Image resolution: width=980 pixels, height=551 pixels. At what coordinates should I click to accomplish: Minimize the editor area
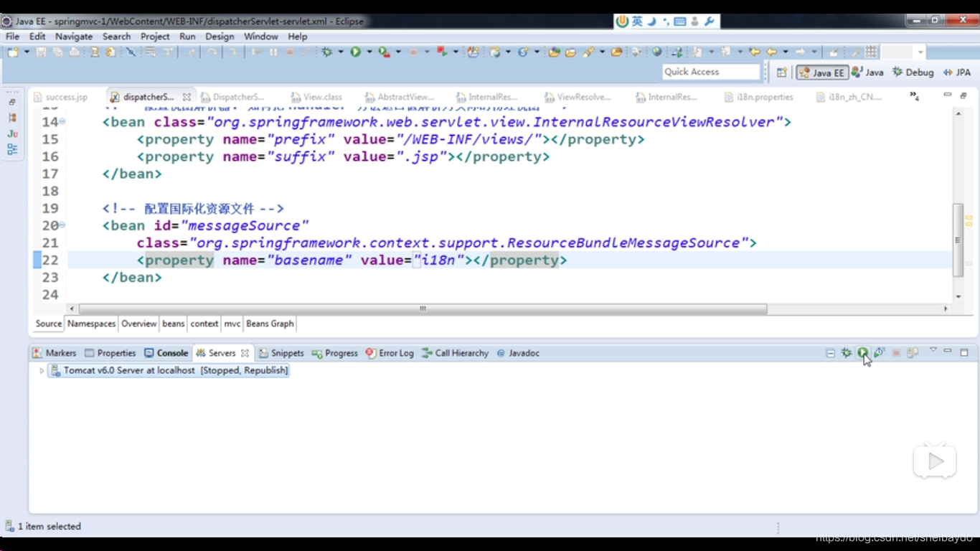pyautogui.click(x=947, y=95)
